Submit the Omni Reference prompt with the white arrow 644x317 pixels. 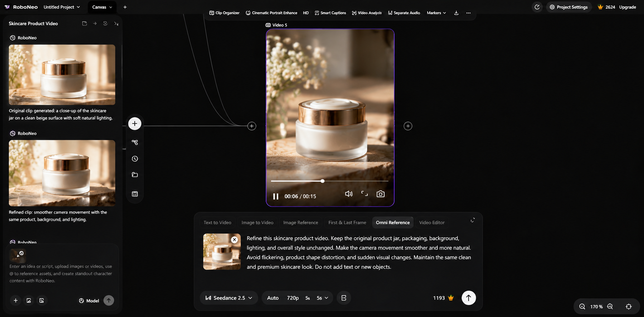pos(469,298)
